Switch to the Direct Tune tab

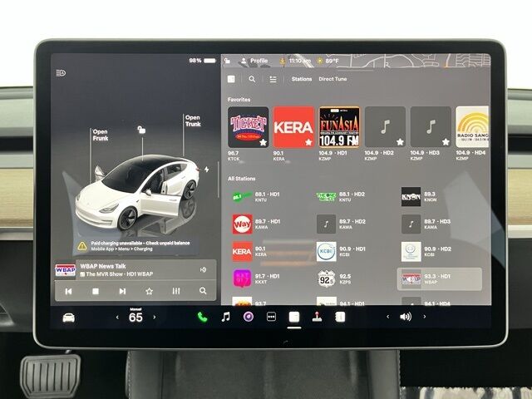333,79
